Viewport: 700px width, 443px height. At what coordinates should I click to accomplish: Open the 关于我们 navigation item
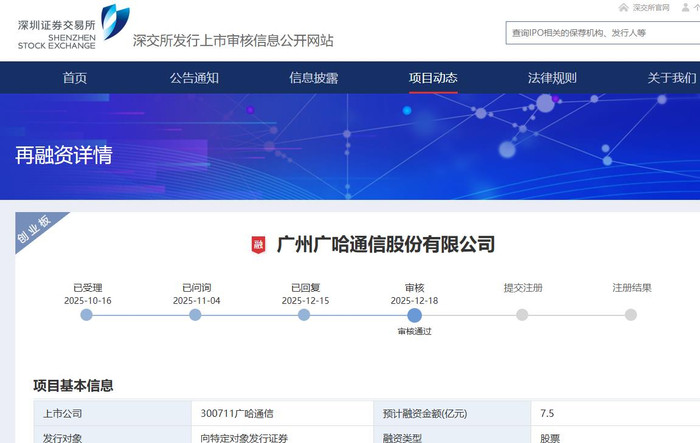click(x=672, y=78)
